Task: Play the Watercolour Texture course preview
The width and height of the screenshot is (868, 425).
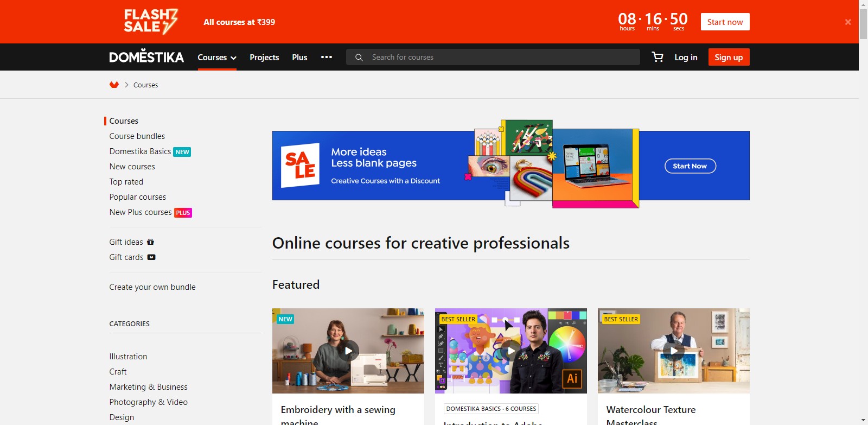Action: (x=673, y=351)
